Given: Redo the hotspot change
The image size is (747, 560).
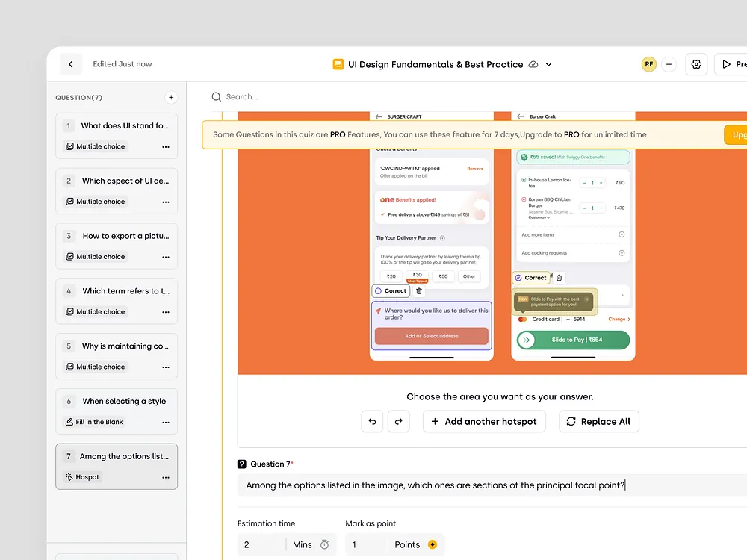Looking at the screenshot, I should pos(399,421).
